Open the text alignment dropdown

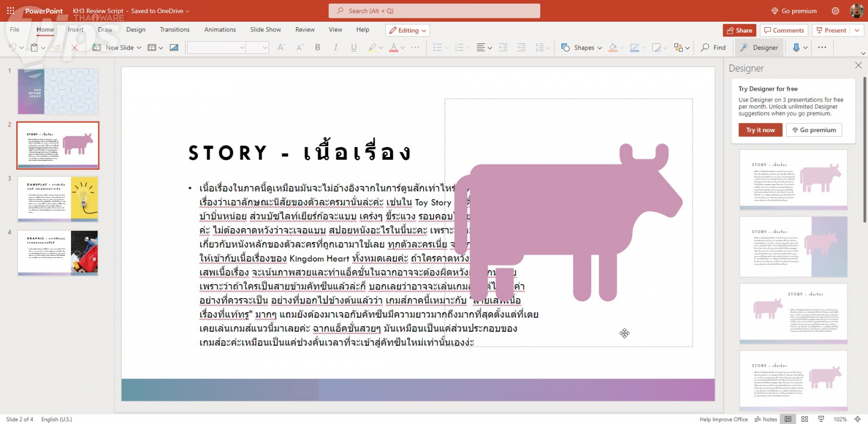click(484, 48)
